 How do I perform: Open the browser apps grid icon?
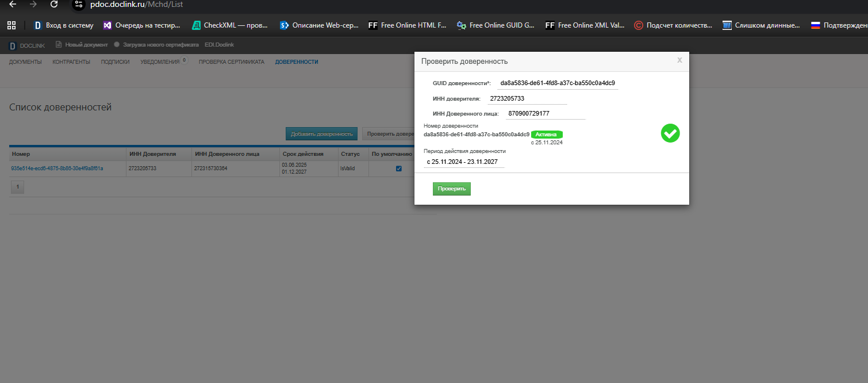(x=11, y=25)
